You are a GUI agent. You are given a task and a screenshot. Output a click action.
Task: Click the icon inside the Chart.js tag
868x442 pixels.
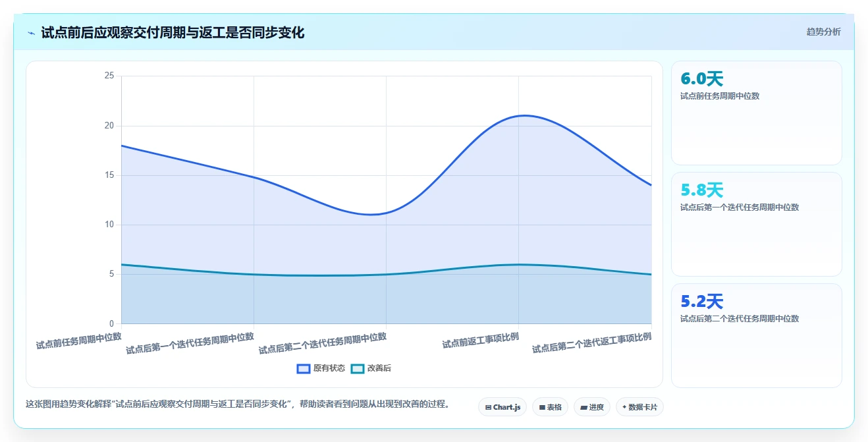(488, 407)
